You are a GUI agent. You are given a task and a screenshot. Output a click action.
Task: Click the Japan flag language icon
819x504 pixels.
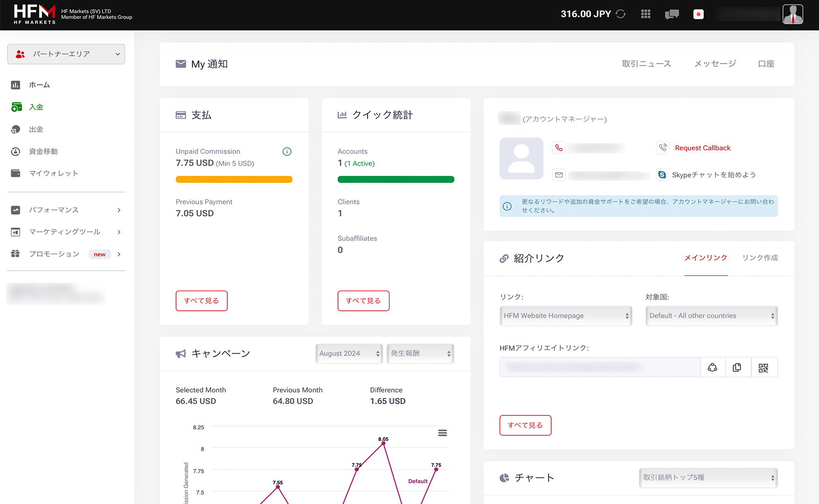pos(699,14)
